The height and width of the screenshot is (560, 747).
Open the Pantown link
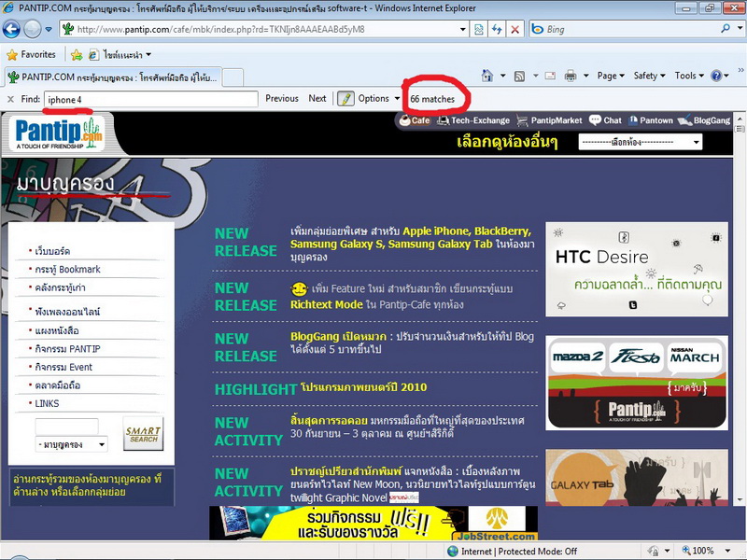650,120
